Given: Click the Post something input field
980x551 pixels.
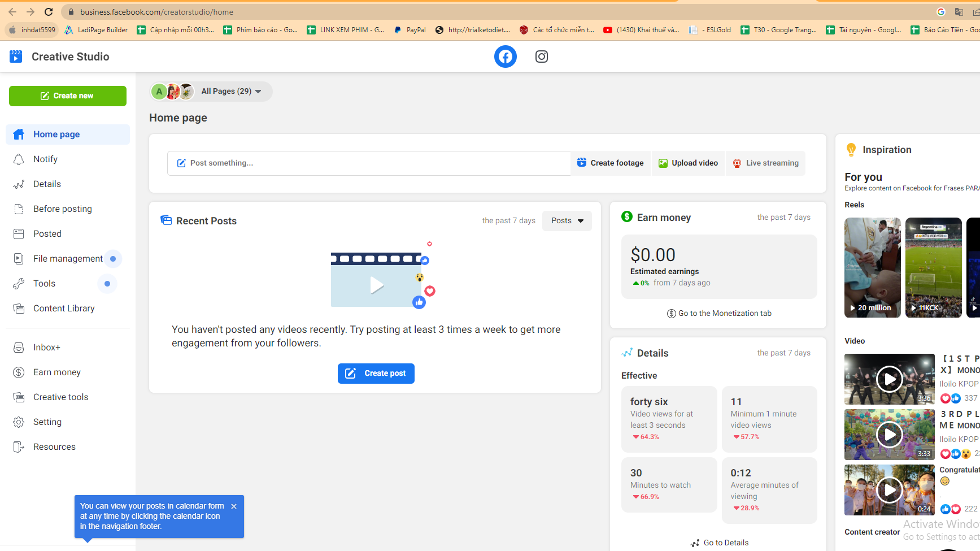Looking at the screenshot, I should 369,163.
